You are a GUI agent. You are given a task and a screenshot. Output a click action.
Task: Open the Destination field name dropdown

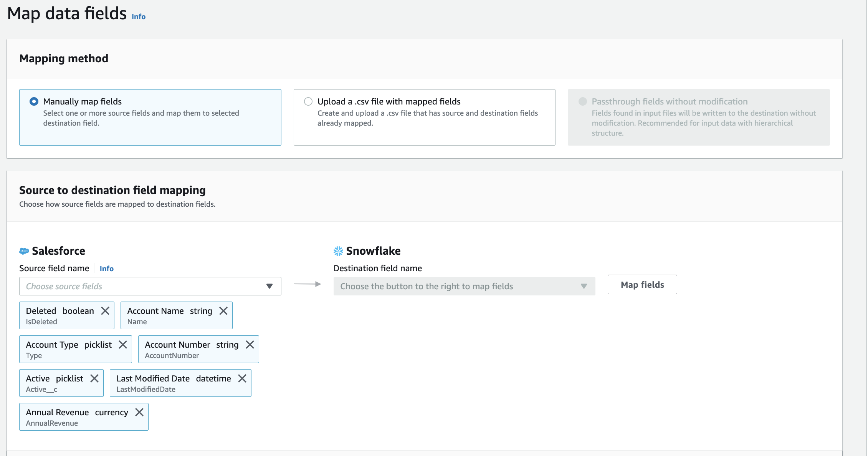[x=464, y=286]
